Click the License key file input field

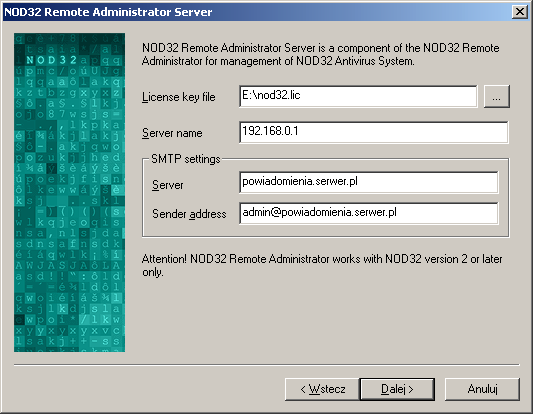358,96
